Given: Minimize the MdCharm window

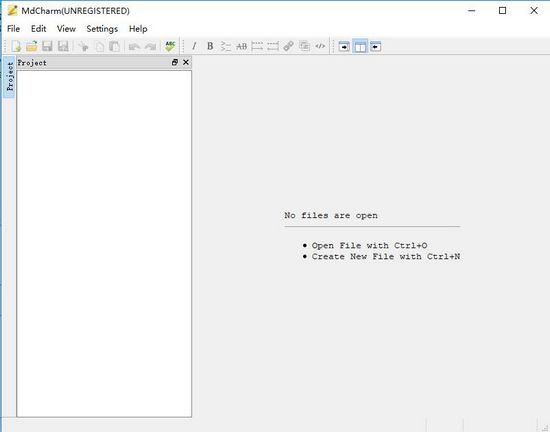Looking at the screenshot, I should [x=471, y=11].
